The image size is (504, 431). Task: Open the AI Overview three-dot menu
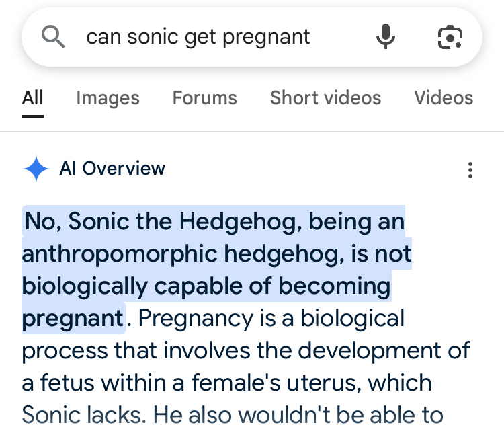click(x=470, y=169)
